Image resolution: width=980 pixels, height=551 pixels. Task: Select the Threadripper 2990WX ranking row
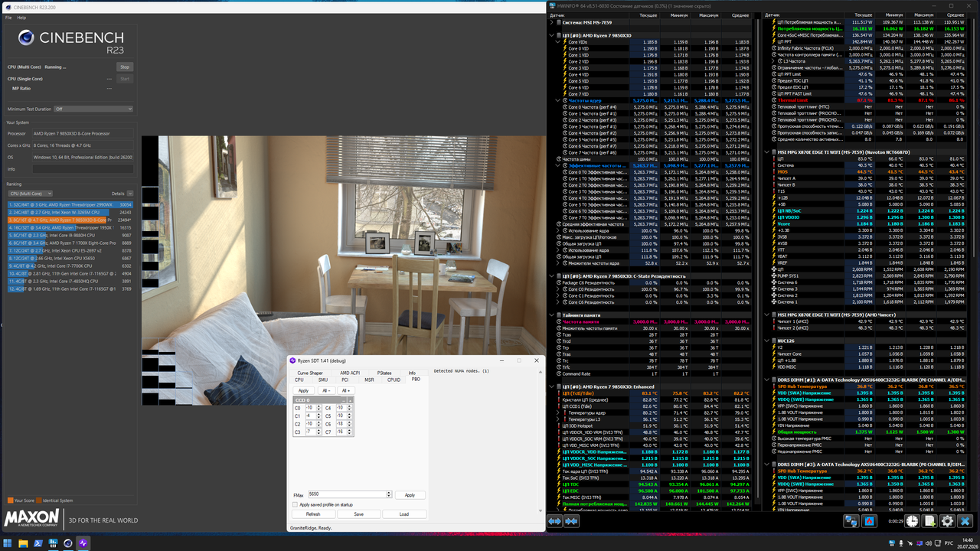70,205
